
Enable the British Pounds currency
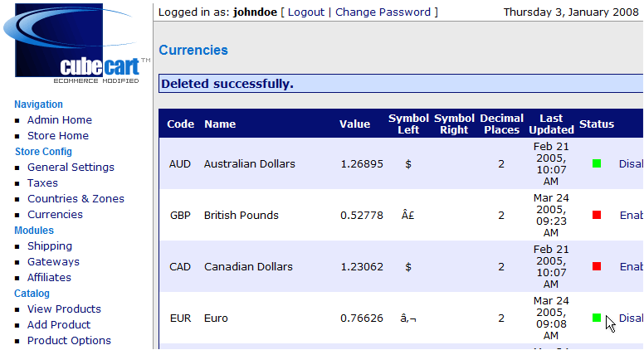(632, 215)
